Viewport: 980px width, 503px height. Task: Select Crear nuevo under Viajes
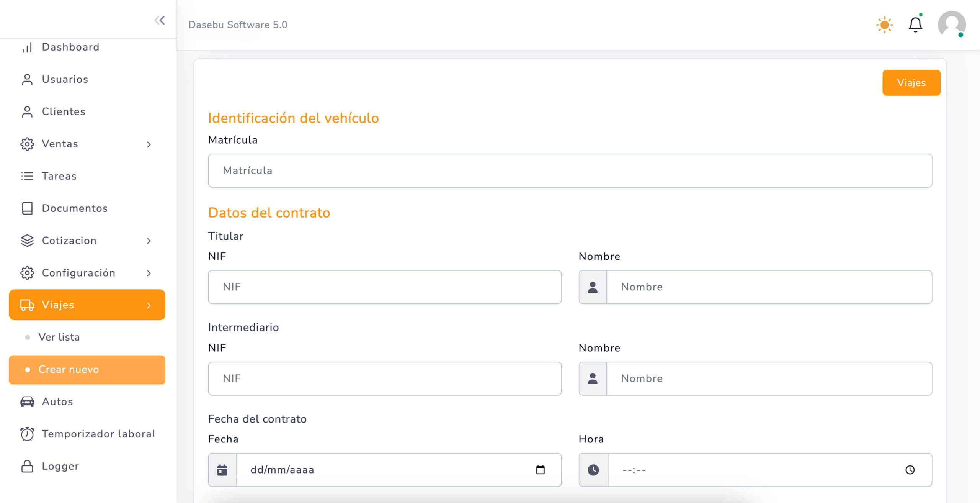87,370
